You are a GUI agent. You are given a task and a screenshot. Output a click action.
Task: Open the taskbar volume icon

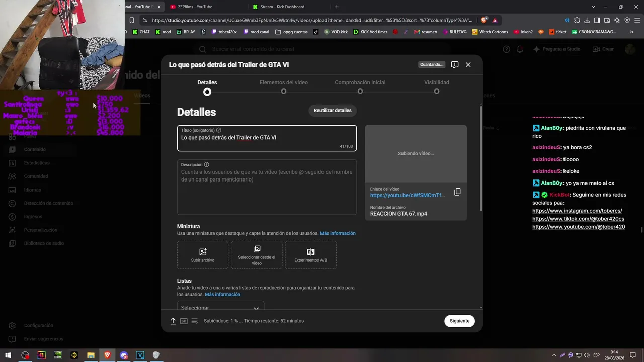(586, 355)
